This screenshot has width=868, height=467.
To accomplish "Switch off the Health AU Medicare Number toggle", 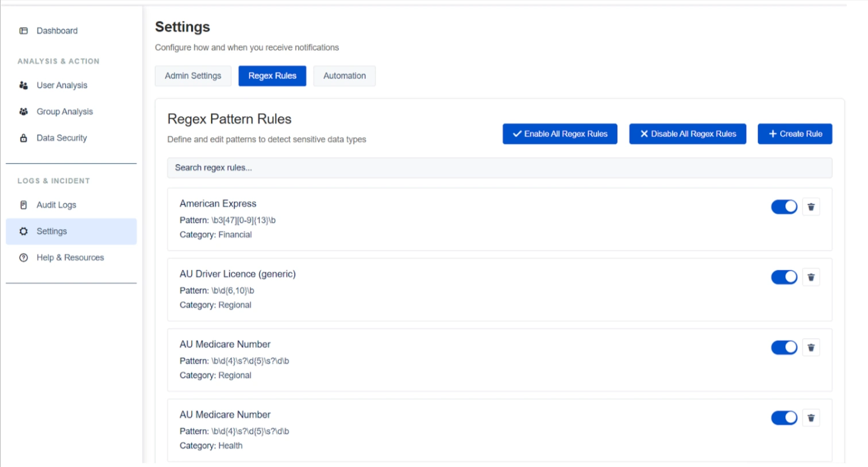I will click(x=784, y=418).
